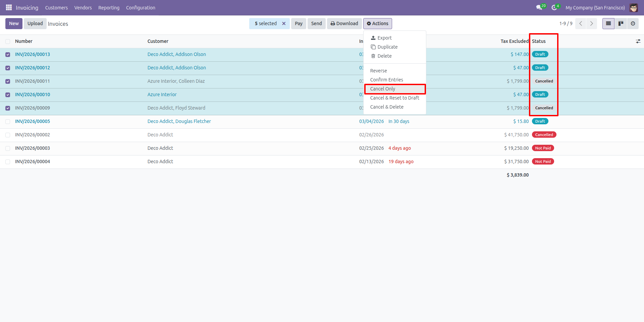Click the Download button
Screen dimensions: 644x322
pyautogui.click(x=344, y=23)
